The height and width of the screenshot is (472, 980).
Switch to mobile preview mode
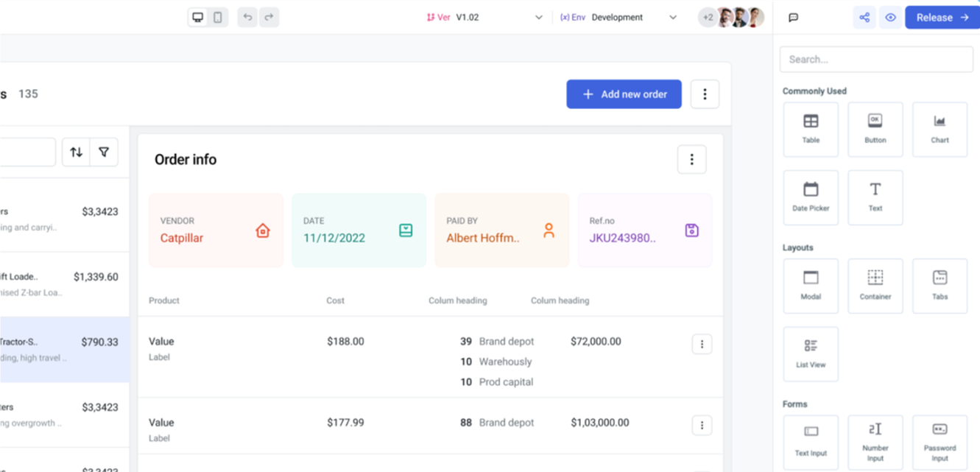click(x=218, y=18)
